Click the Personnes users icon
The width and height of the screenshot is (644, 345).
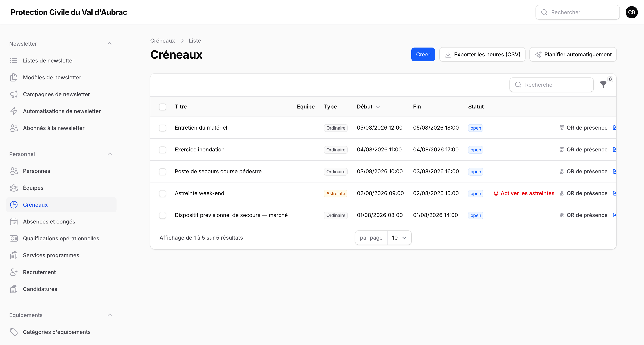(x=14, y=171)
